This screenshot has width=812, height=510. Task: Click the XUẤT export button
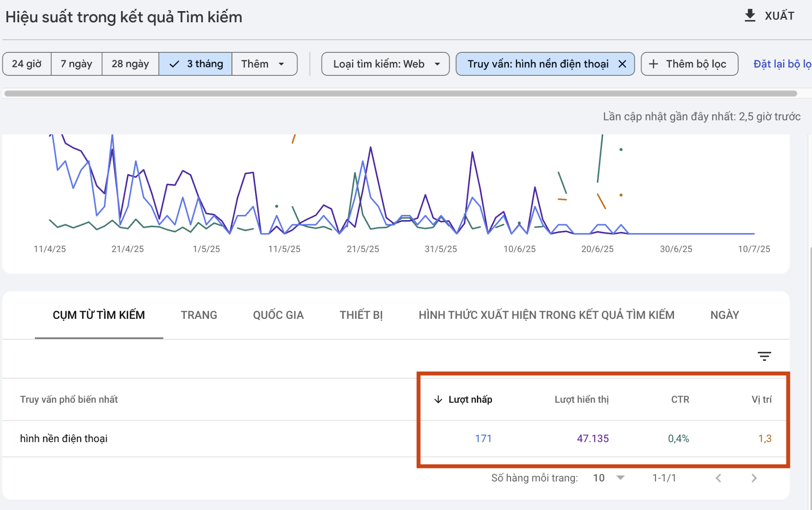click(769, 16)
